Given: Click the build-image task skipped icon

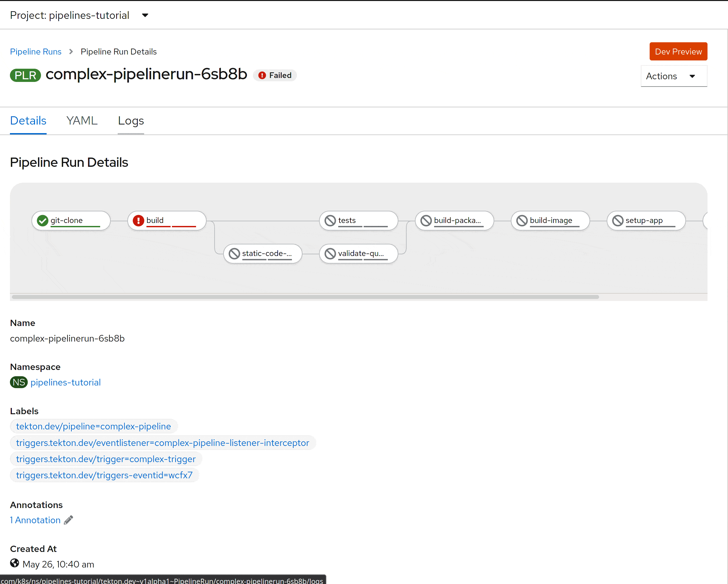Looking at the screenshot, I should 522,221.
